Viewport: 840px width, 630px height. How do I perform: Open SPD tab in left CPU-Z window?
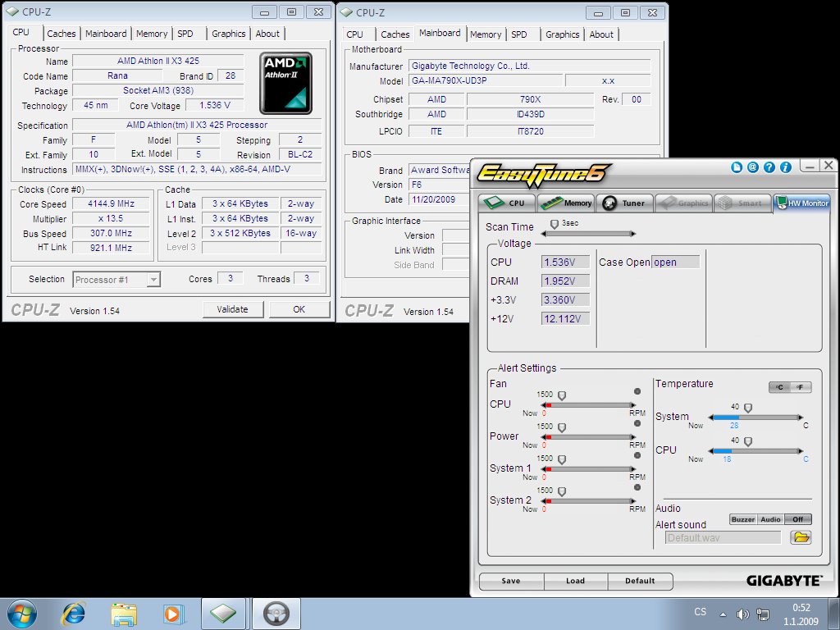tap(185, 34)
